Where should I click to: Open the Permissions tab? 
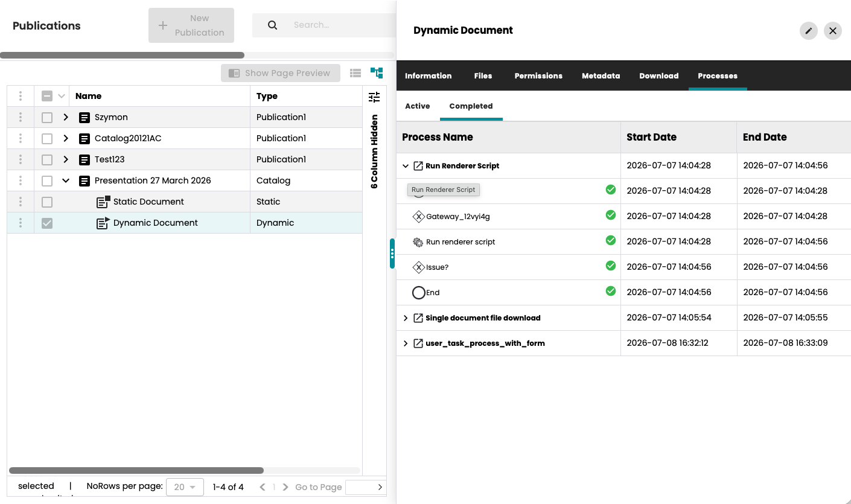[x=538, y=76]
